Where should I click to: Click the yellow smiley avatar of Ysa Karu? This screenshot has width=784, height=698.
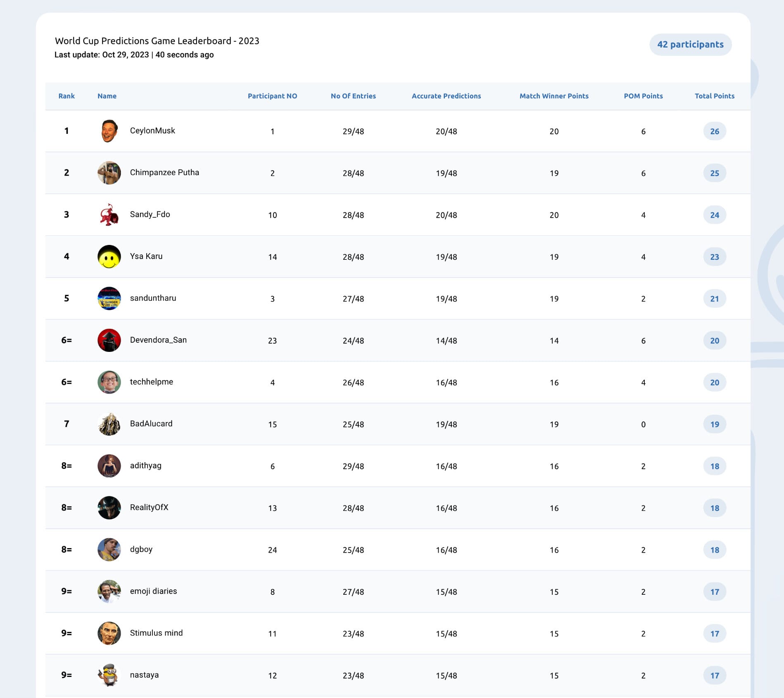109,256
